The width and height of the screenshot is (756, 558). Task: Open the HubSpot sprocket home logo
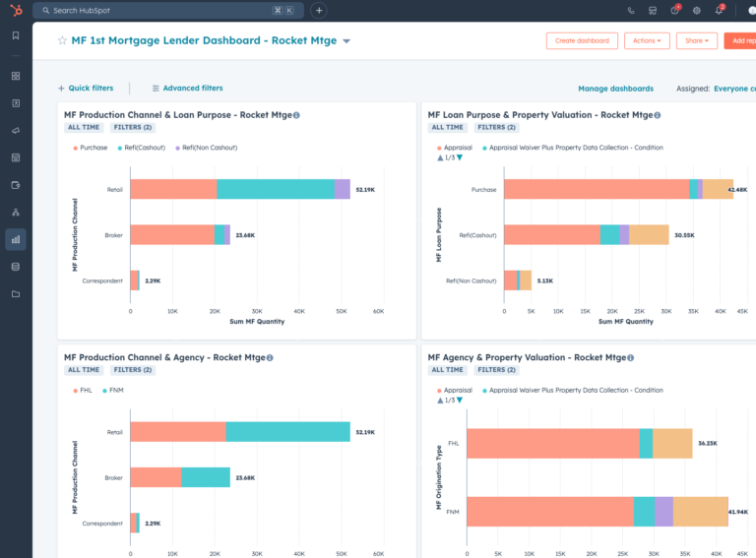[16, 10]
